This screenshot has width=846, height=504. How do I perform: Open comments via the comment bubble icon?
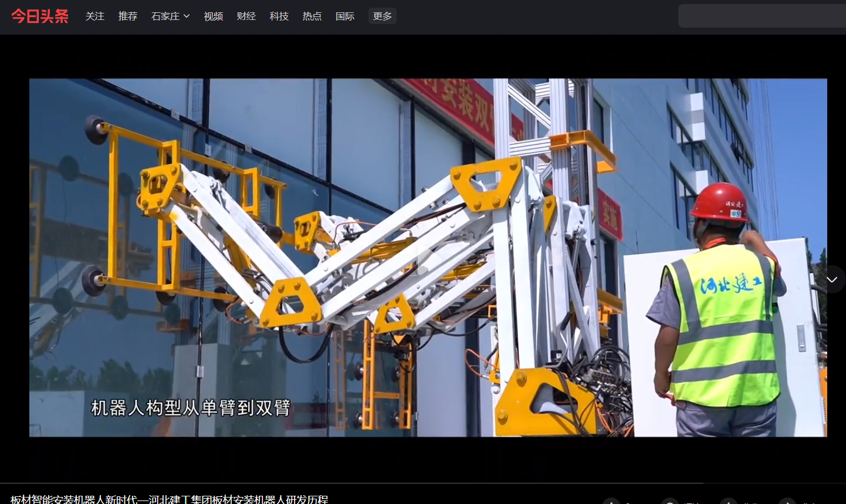point(670,502)
